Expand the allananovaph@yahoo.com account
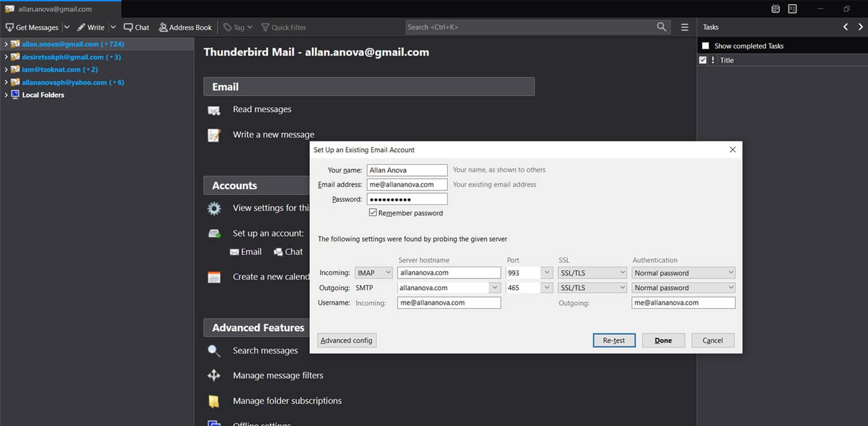 coord(6,82)
